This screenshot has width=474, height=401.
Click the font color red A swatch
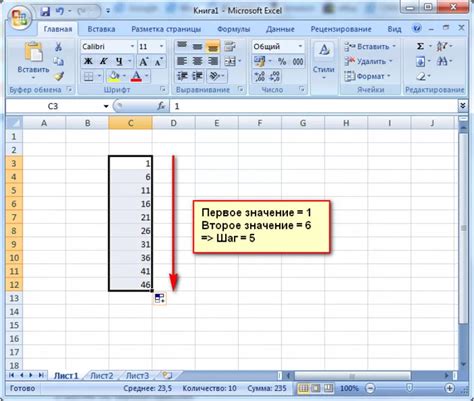coord(136,77)
